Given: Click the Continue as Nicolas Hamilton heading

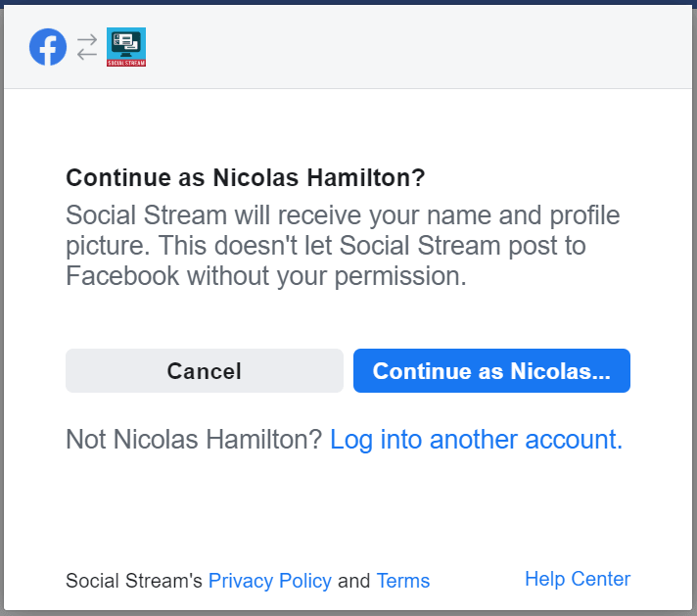Looking at the screenshot, I should click(246, 177).
